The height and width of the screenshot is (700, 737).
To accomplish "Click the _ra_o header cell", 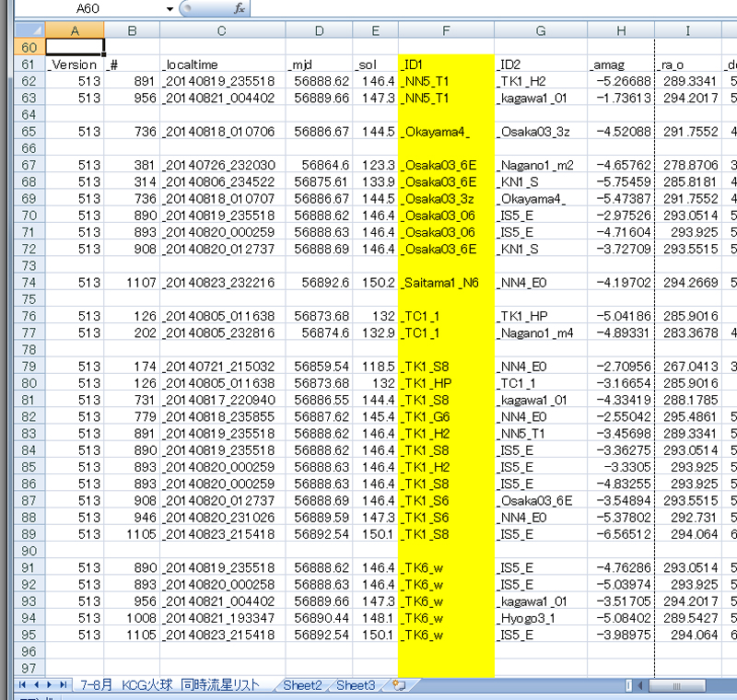I will point(687,64).
